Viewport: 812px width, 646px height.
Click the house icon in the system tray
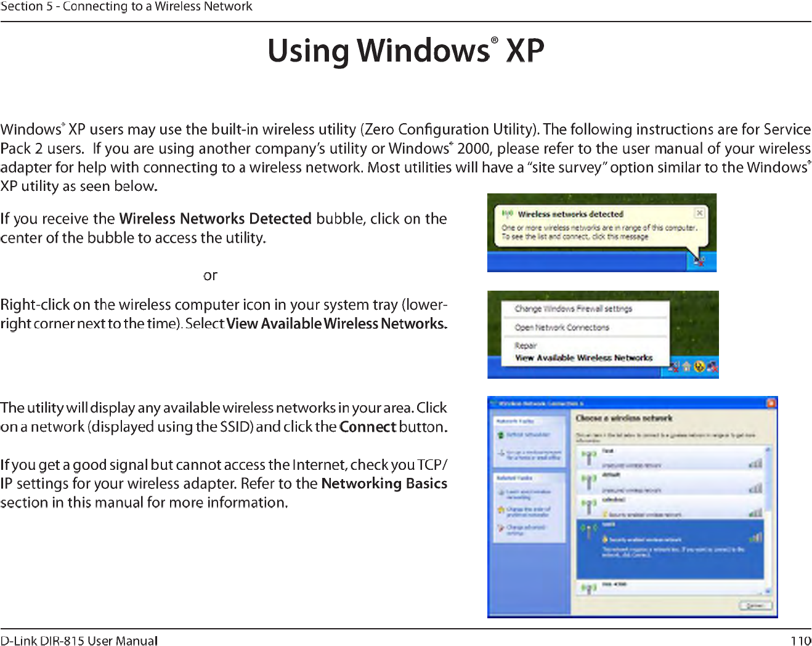[687, 367]
